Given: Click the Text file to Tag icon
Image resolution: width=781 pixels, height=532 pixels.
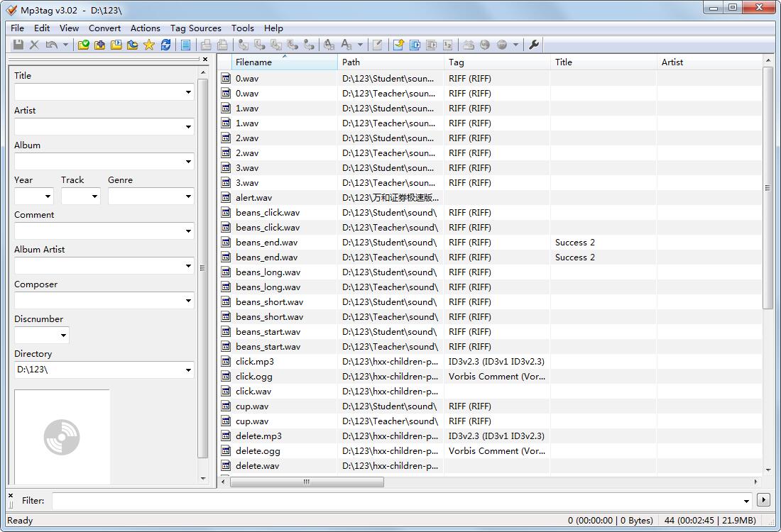Looking at the screenshot, I should coord(293,45).
